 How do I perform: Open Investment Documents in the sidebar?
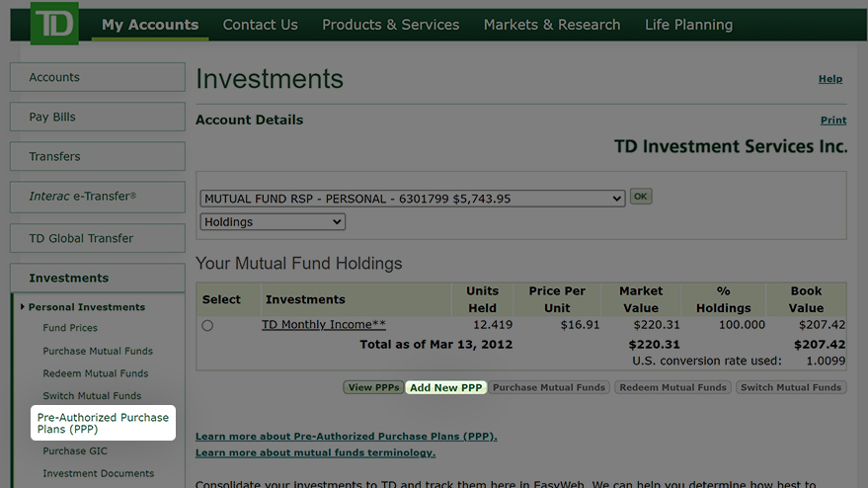click(x=99, y=473)
